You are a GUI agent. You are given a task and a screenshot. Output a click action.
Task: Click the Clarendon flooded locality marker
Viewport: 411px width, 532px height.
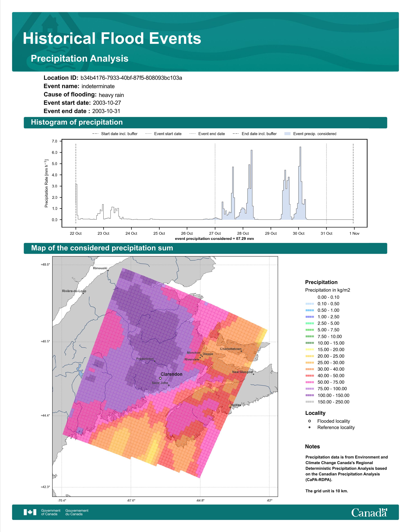pyautogui.click(x=160, y=378)
